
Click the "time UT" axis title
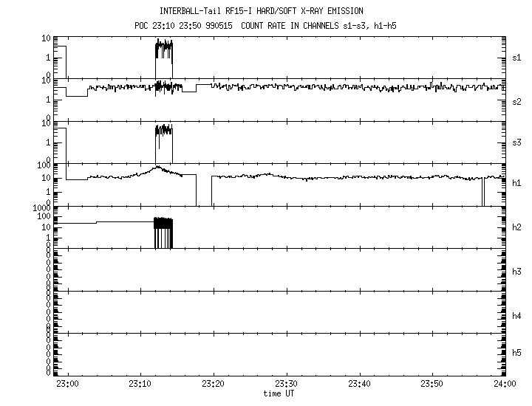(281, 393)
